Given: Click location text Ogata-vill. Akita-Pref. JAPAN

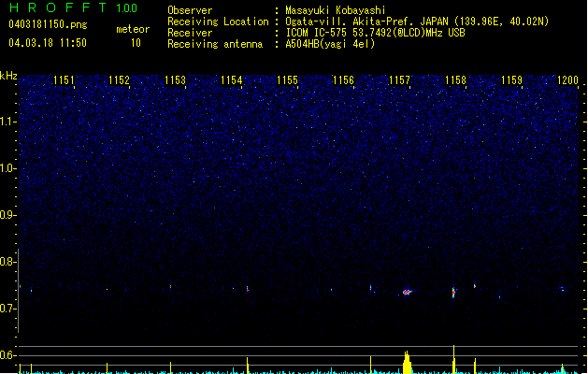Looking at the screenshot, I should click(366, 22).
